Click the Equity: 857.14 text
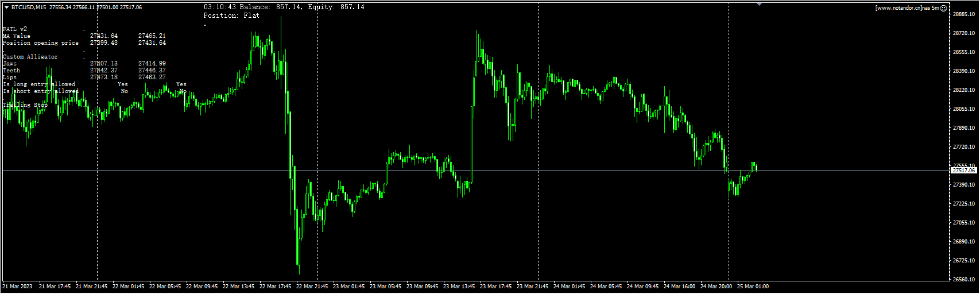The image size is (980, 294). click(x=336, y=7)
